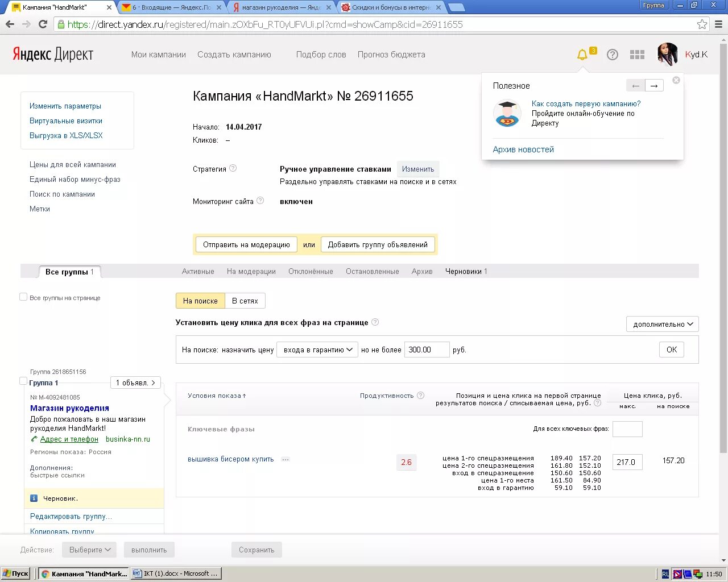Open Выгрузка в XLS/XLSX link

[x=66, y=135]
